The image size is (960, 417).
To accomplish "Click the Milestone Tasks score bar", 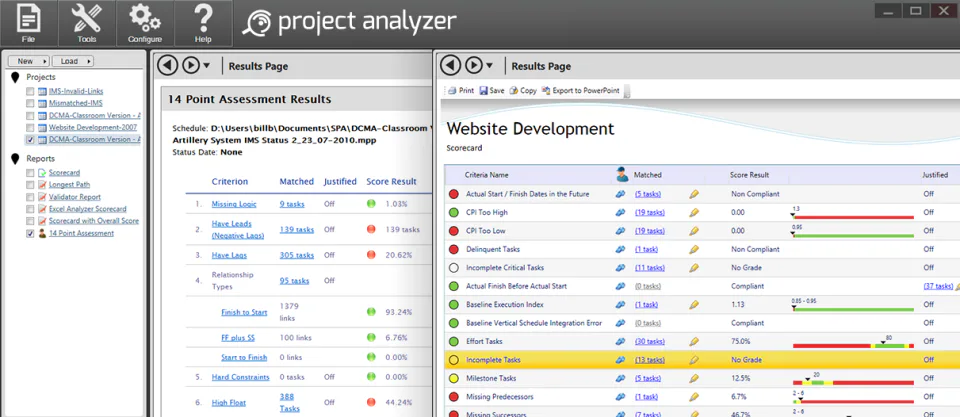I will pyautogui.click(x=853, y=383).
